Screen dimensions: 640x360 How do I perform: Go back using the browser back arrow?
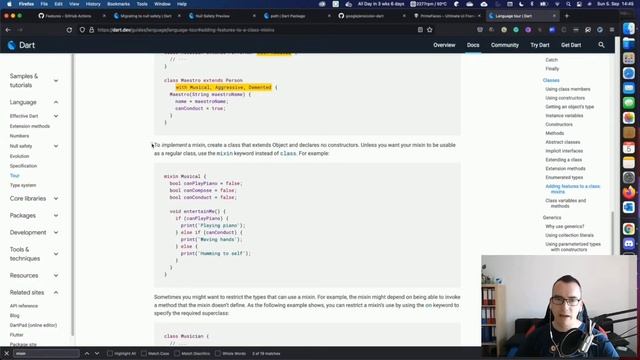8,30
